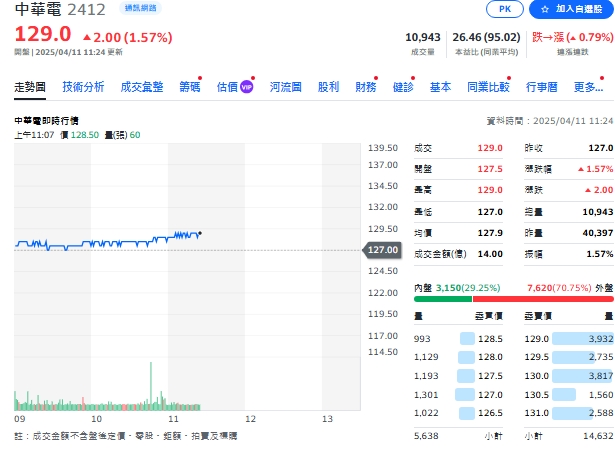Click bid volume 1,301 value
Viewport: 615px width, 454px height.
click(426, 395)
